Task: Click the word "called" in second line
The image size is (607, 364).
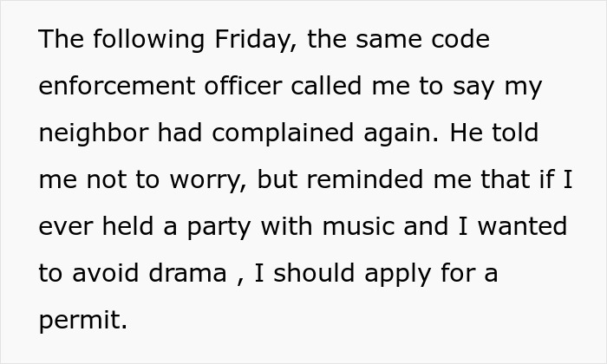Action: [x=326, y=85]
